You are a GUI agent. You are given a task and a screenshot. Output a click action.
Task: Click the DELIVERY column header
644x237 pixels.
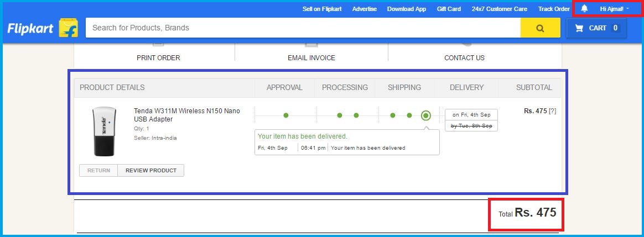(x=466, y=87)
